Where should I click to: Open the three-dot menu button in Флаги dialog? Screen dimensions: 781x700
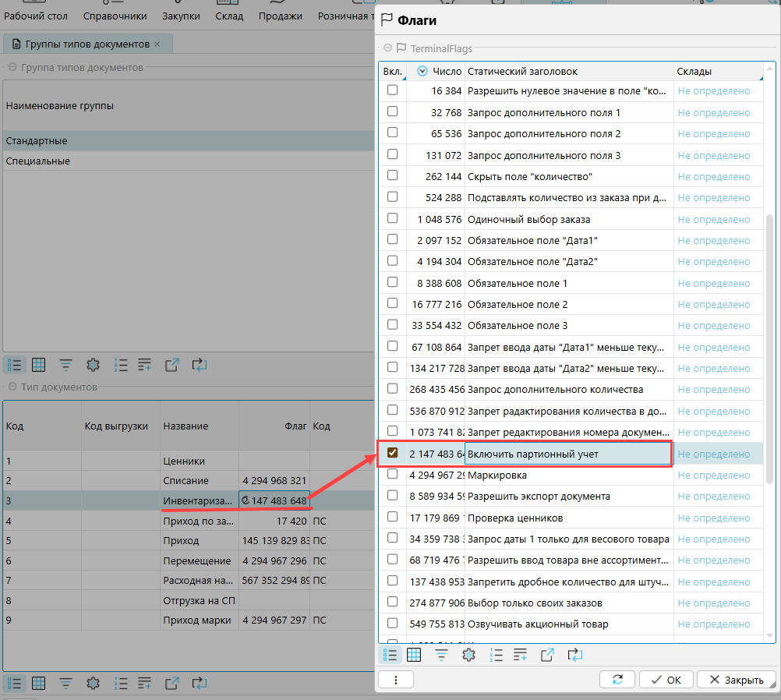click(x=396, y=680)
